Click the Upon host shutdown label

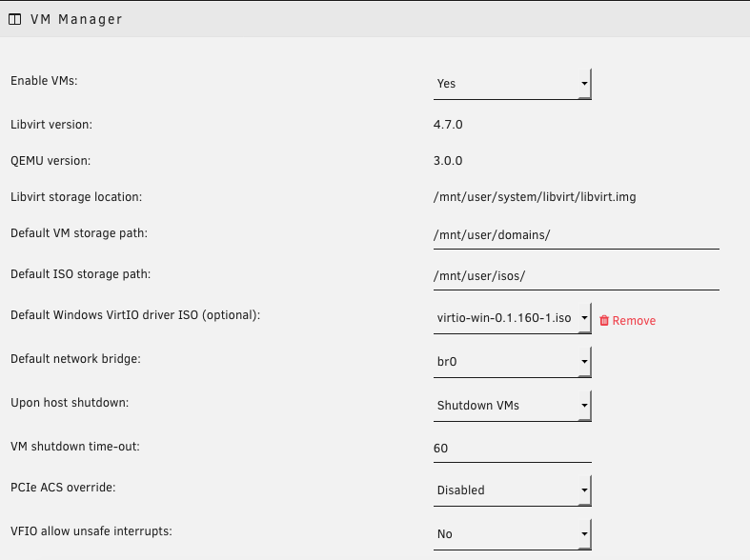(70, 403)
